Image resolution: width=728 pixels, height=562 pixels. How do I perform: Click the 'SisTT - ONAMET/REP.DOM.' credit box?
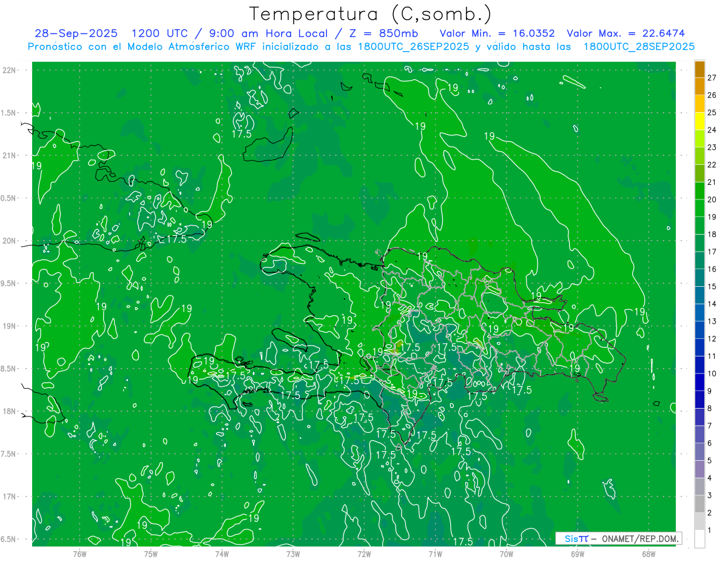[618, 538]
